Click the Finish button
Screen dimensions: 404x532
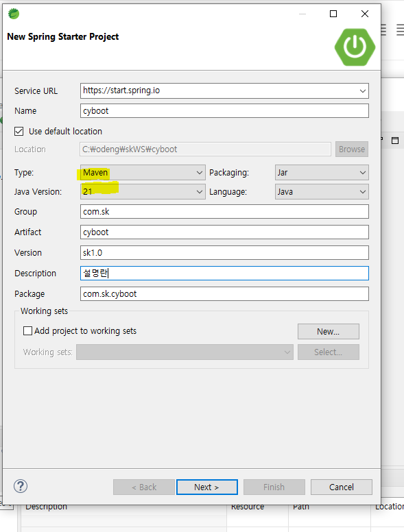pos(274,487)
